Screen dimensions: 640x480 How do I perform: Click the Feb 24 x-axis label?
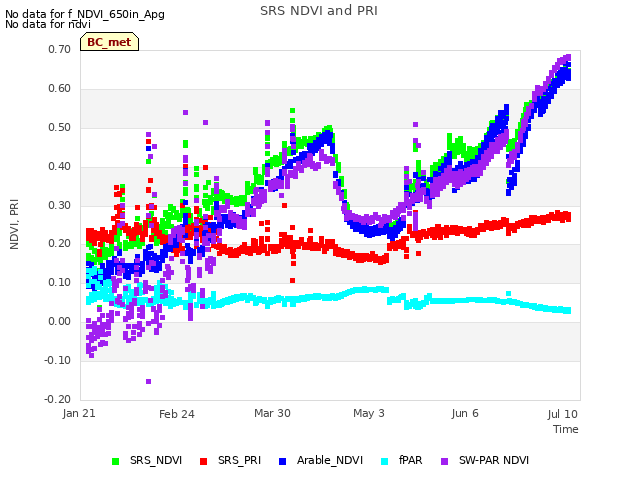[177, 414]
